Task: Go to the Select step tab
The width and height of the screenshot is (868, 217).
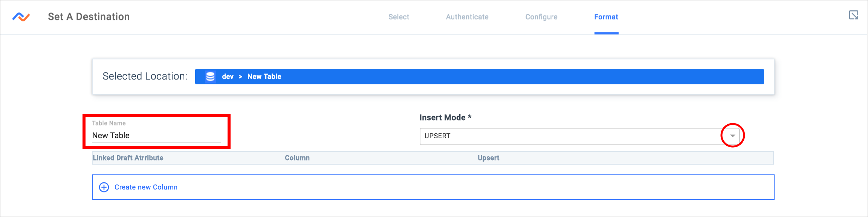Action: click(399, 17)
